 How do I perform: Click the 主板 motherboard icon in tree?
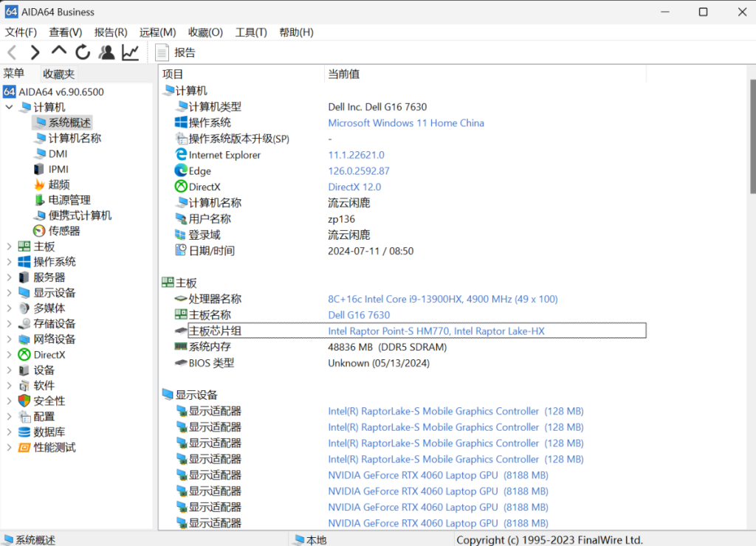pos(24,246)
